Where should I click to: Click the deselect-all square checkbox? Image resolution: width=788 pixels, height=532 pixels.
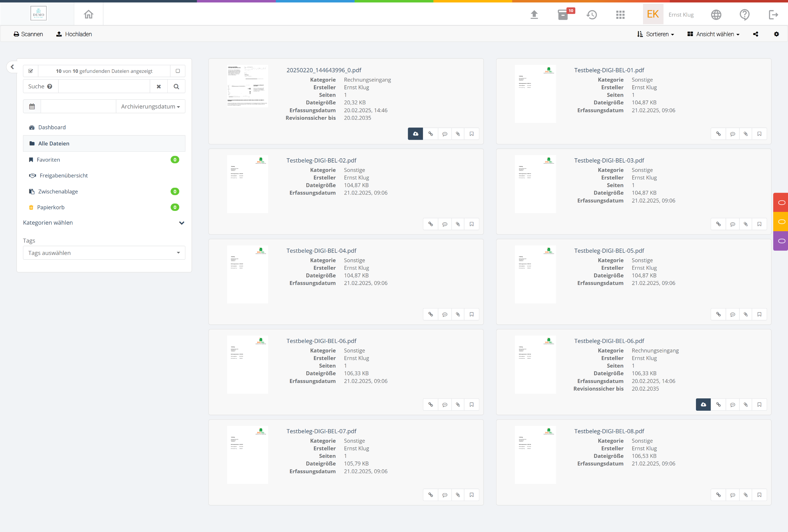pos(177,71)
